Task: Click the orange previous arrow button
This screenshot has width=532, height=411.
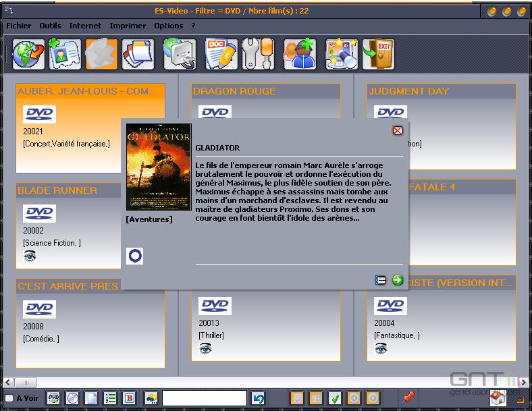Action: pos(354,398)
